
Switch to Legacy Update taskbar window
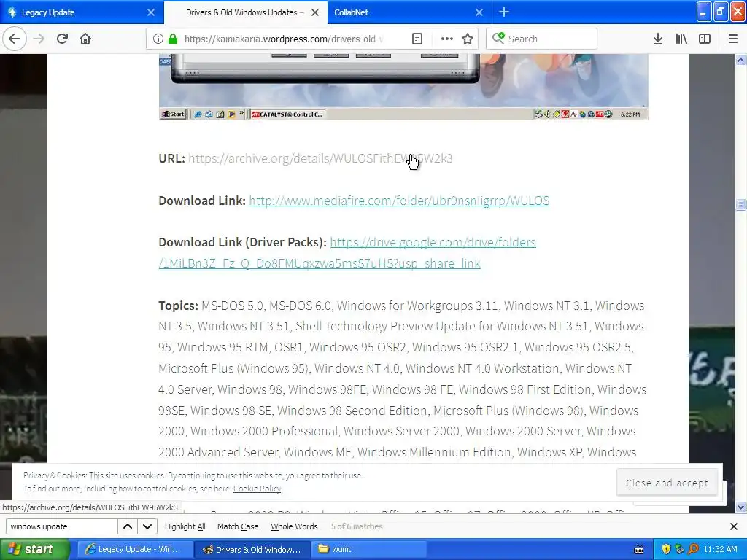[135, 549]
